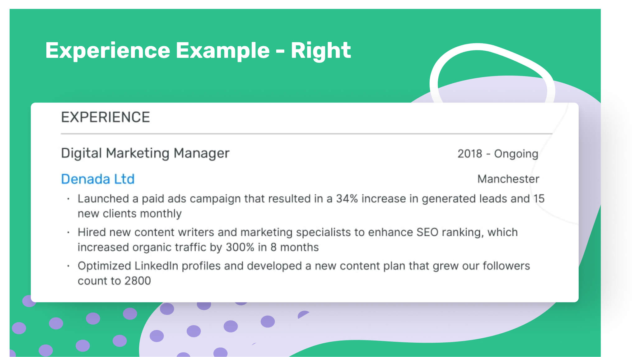Click the paid ads campaign bullet text
This screenshot has height=357, width=644.
[311, 206]
